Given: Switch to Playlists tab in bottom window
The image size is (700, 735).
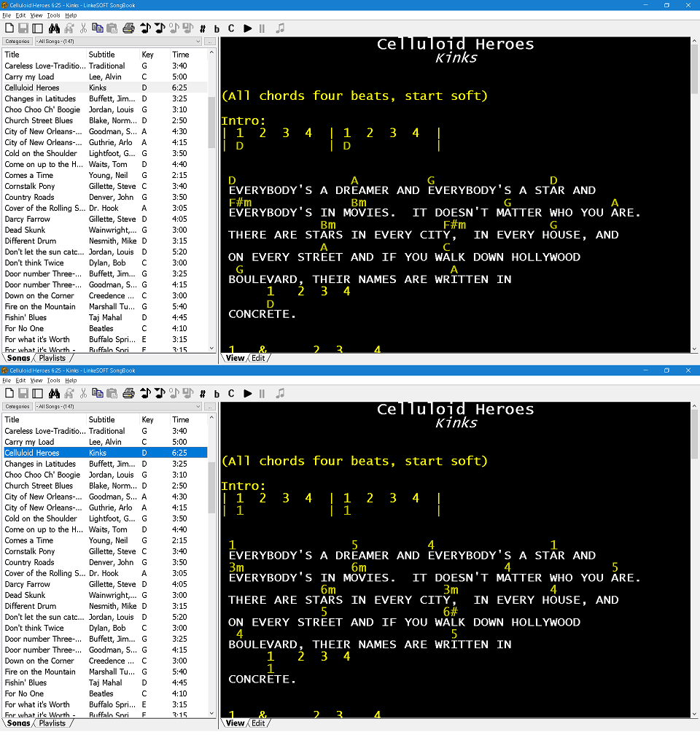Looking at the screenshot, I should [52, 723].
